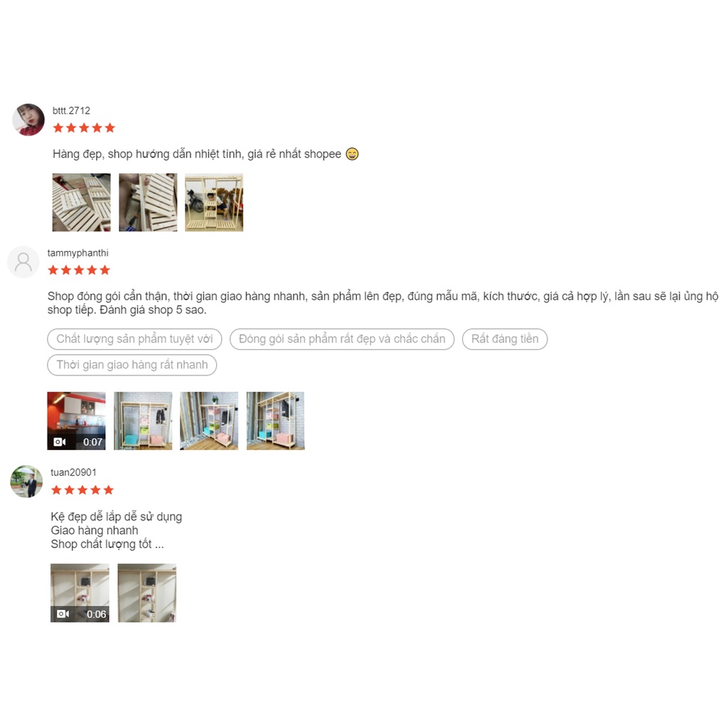The height and width of the screenshot is (728, 728).
Task: Select tag 'Thời gian giao hàng rất nhanh'
Action: tap(132, 365)
